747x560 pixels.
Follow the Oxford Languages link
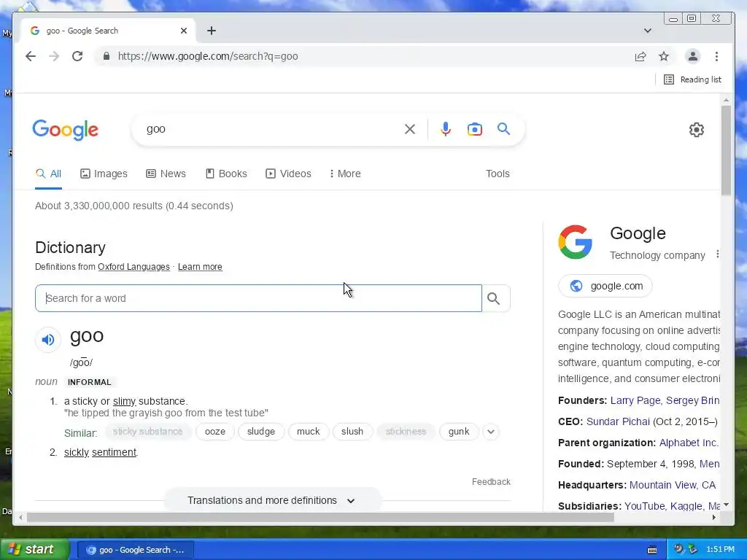pos(133,267)
